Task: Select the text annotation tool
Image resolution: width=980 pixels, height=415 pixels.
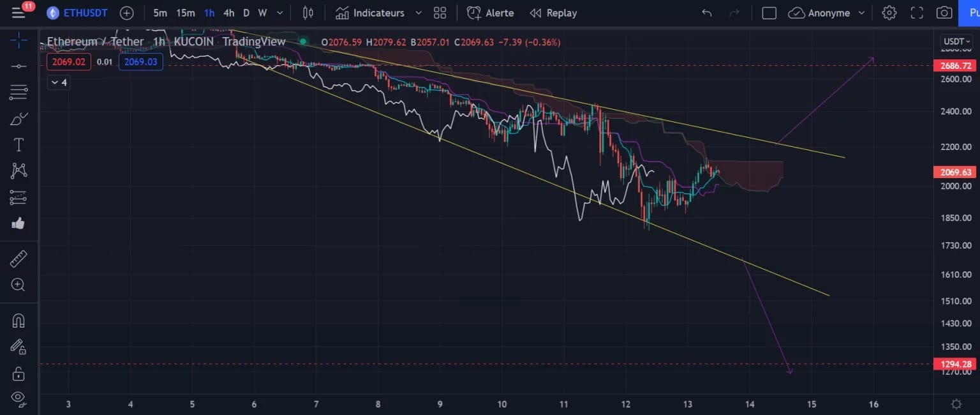Action: click(19, 145)
